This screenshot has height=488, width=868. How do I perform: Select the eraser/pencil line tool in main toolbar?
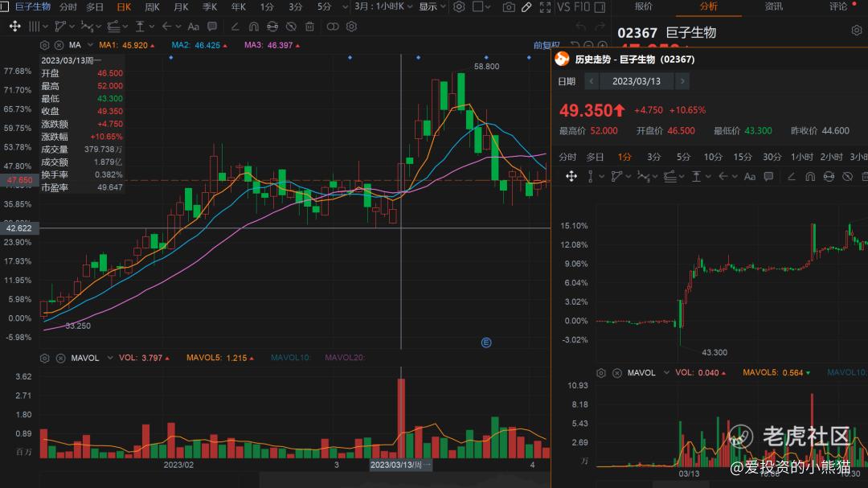pos(235,26)
